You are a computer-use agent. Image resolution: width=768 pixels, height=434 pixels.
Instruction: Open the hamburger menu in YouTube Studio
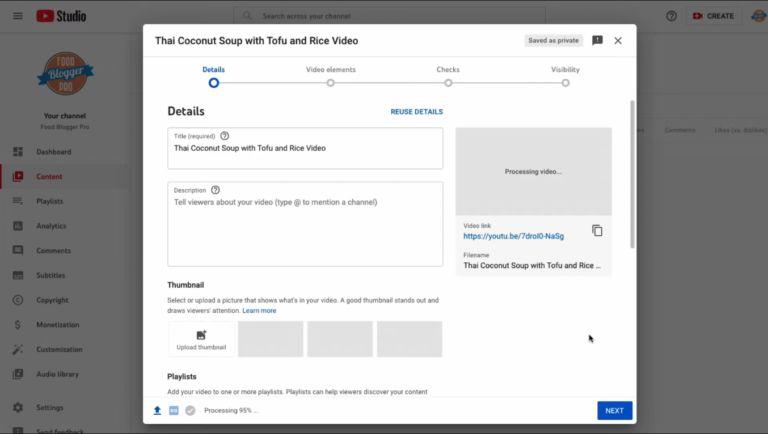18,16
